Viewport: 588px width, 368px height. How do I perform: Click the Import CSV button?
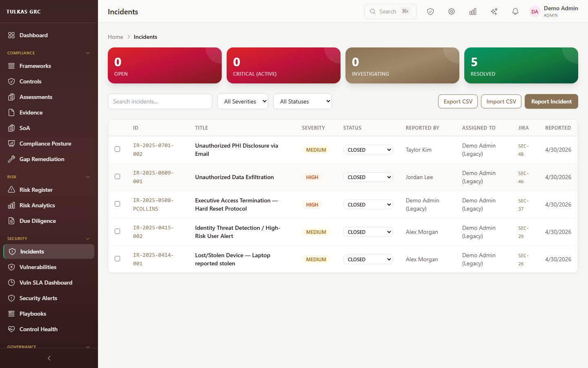click(x=501, y=101)
